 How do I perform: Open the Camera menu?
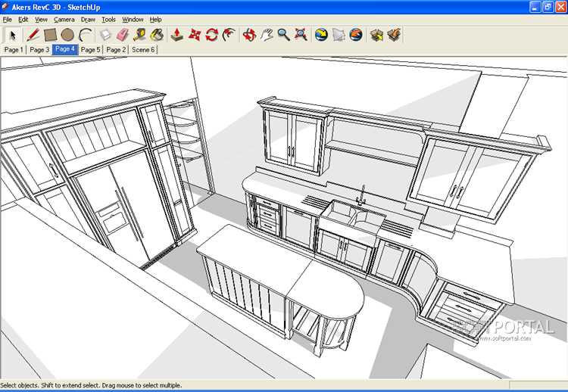(x=64, y=20)
